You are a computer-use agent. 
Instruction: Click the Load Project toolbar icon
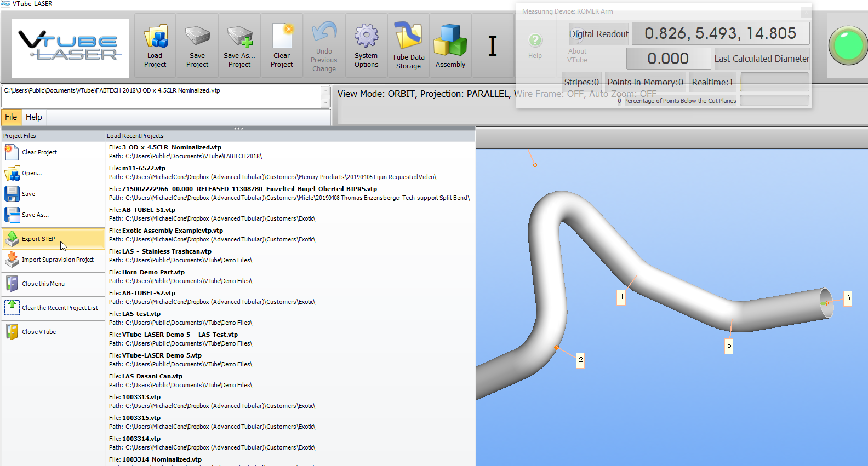coord(155,46)
